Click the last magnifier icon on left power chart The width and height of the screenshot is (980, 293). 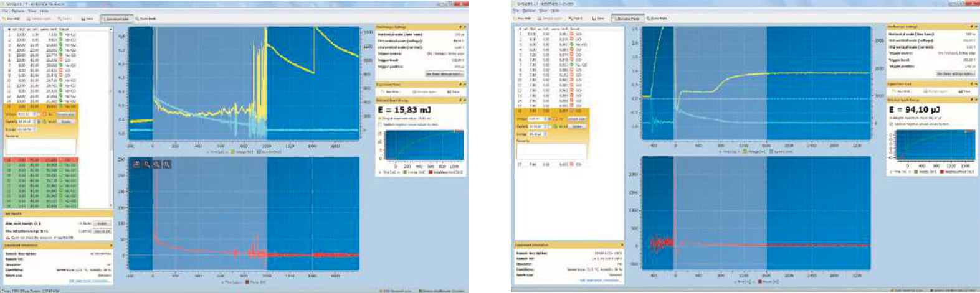(167, 165)
